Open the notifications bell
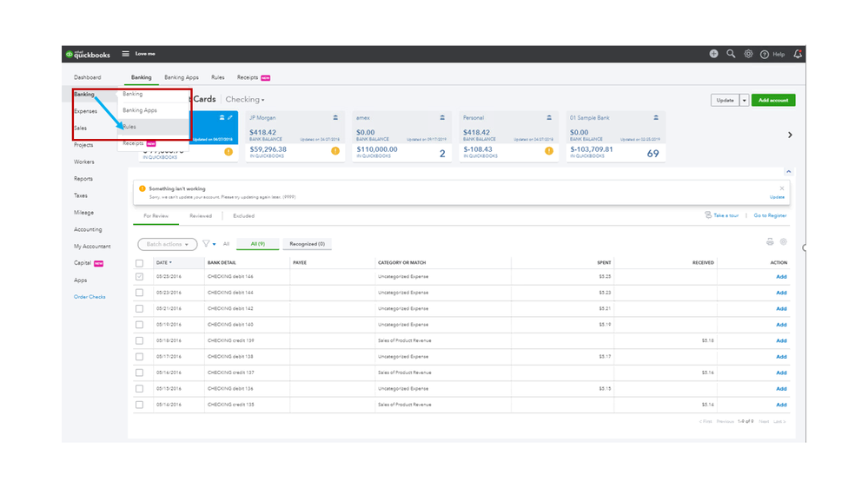 click(x=798, y=54)
